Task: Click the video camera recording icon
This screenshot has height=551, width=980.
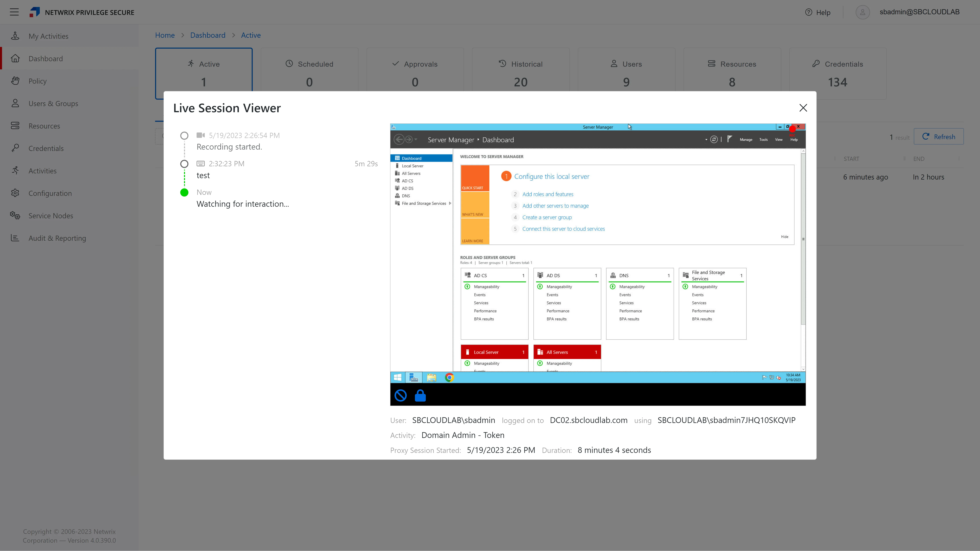Action: pyautogui.click(x=200, y=135)
